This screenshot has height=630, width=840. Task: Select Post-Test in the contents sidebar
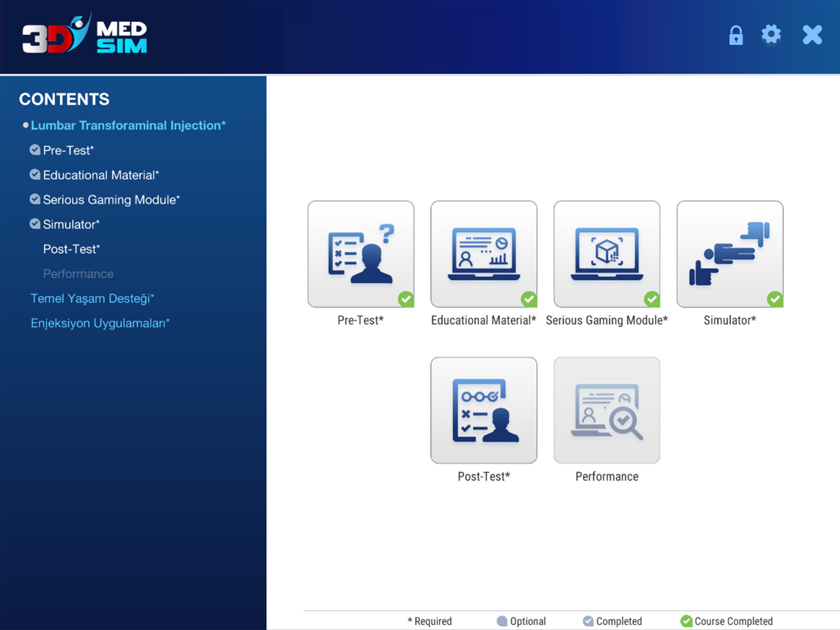point(71,249)
